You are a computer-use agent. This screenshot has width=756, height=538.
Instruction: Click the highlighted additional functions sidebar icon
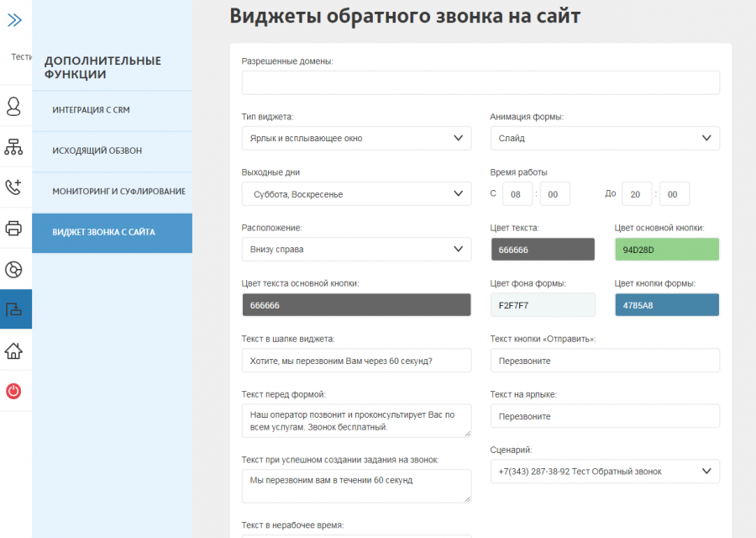coord(15,310)
